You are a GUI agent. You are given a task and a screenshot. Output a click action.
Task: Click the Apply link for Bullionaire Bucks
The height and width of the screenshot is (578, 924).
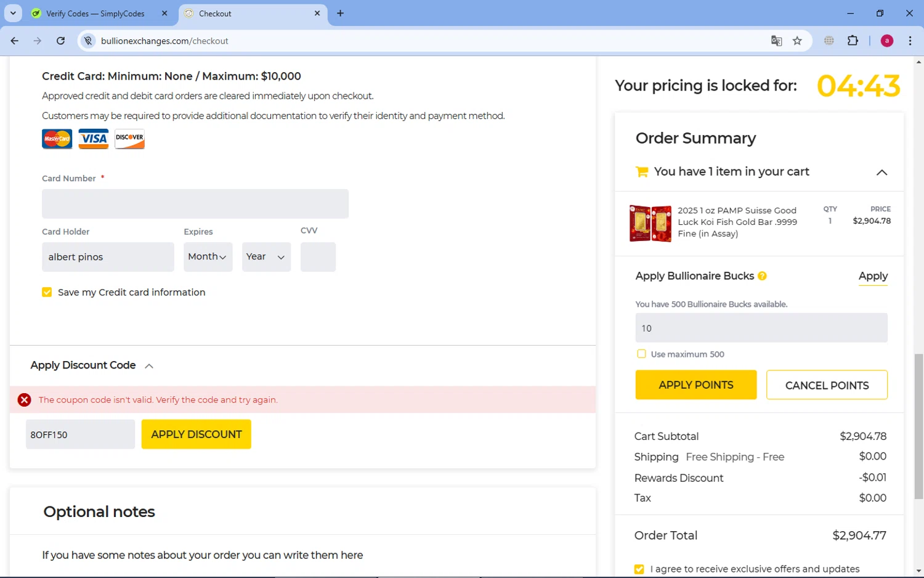873,276
